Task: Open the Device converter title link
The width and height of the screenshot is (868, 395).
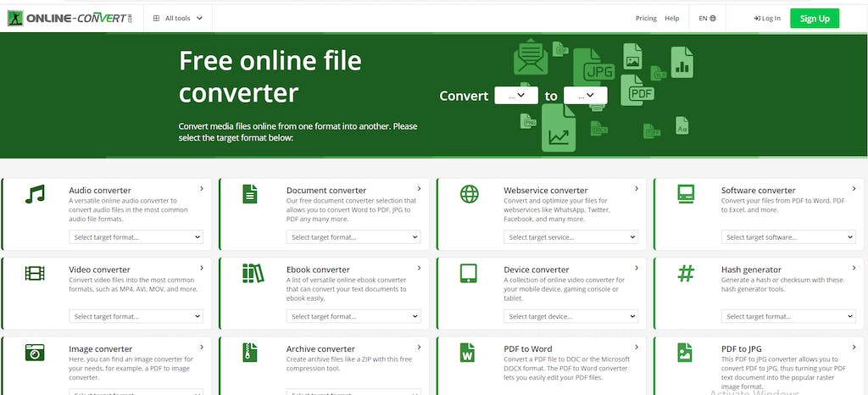Action: (537, 270)
